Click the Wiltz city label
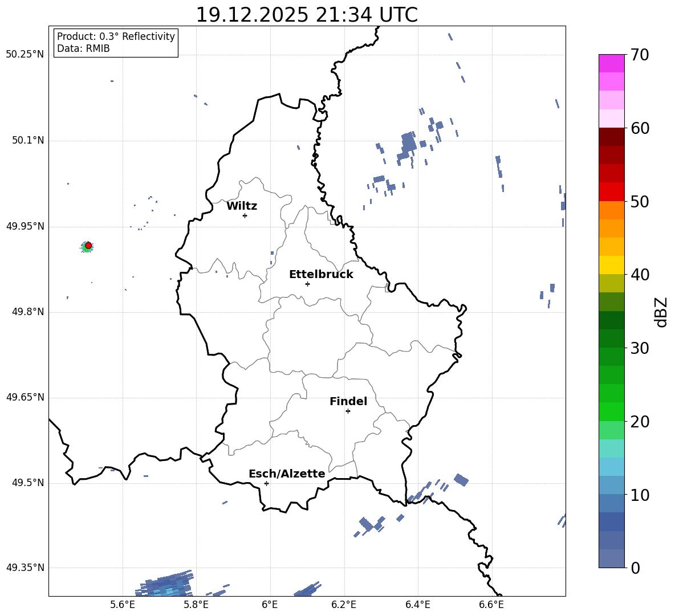 coord(242,206)
